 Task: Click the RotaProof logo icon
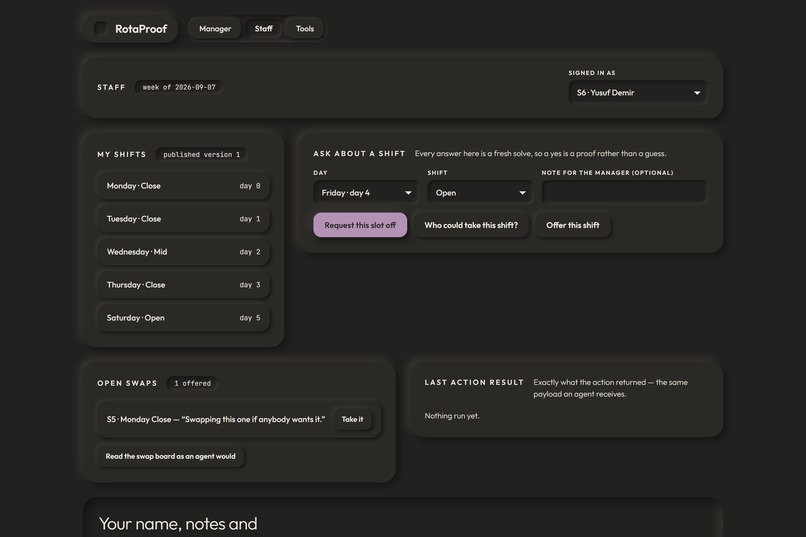pyautogui.click(x=100, y=28)
